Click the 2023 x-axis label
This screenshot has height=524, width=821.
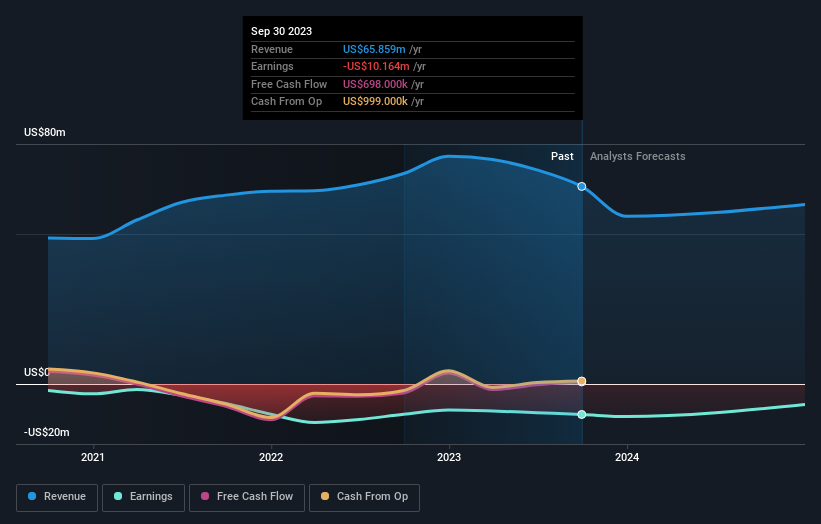pyautogui.click(x=449, y=458)
